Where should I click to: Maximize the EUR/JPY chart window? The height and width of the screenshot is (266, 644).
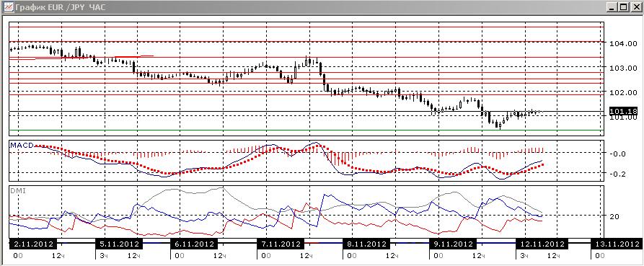coord(624,7)
